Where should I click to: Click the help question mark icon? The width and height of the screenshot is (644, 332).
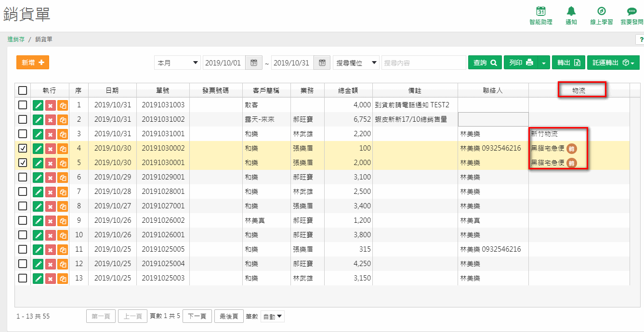point(641,39)
